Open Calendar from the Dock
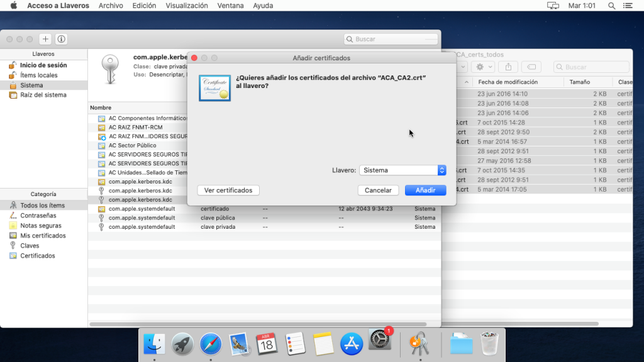Screen dimensions: 644x362 point(267,344)
